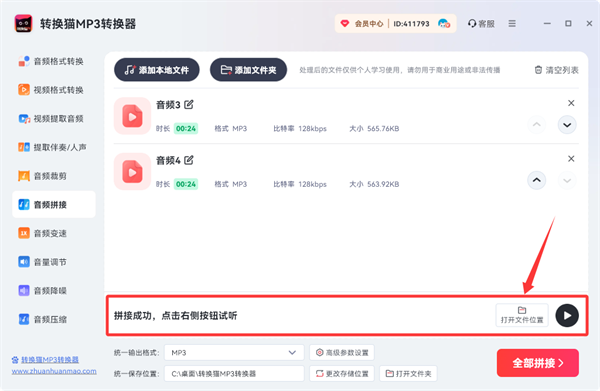The image size is (600, 391).
Task: Play the 音频4 file thumbnail
Action: tap(132, 171)
